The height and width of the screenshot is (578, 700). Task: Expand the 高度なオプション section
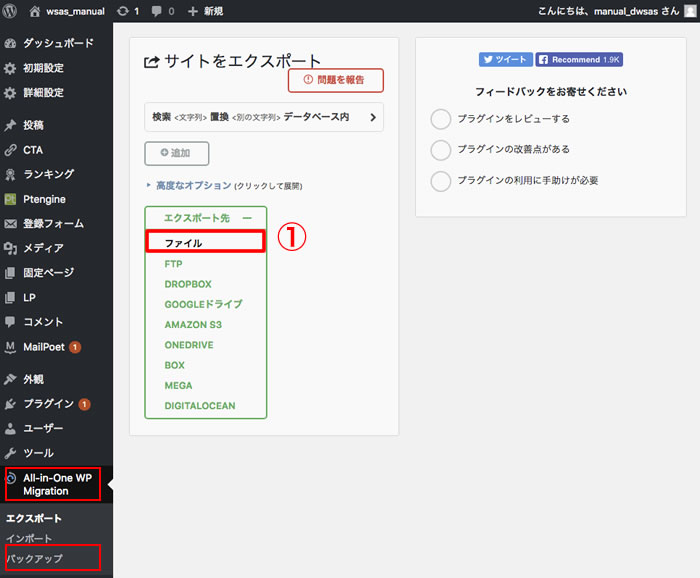click(x=193, y=186)
